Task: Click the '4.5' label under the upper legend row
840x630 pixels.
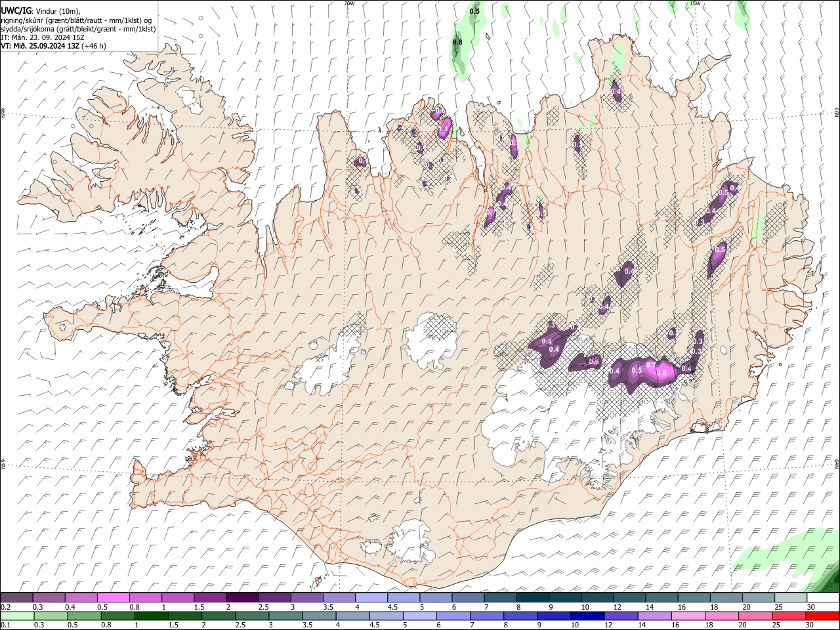Action: [x=392, y=607]
